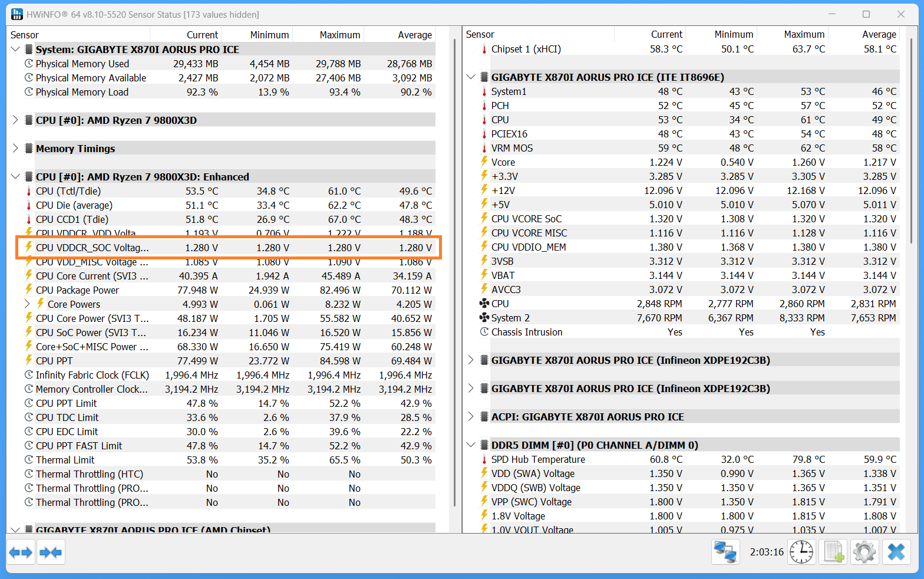This screenshot has width=924, height=579.
Task: Click the left panel Maximum column header
Action: point(328,35)
